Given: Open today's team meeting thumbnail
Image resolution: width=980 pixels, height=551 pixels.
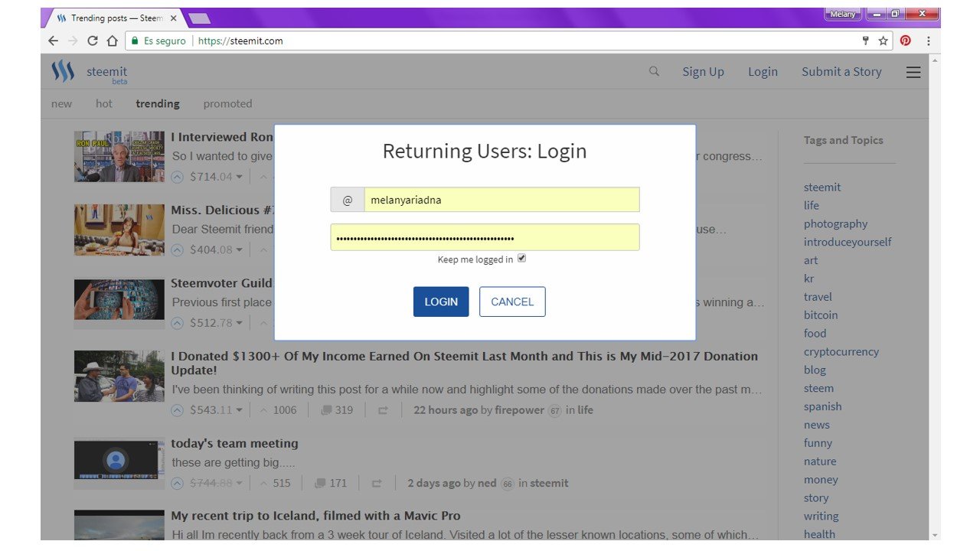Looking at the screenshot, I should click(x=119, y=460).
